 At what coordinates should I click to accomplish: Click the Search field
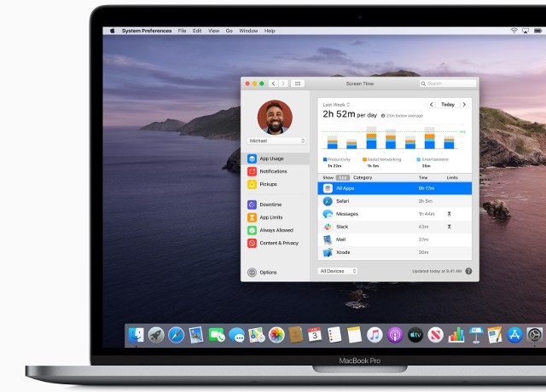tap(449, 84)
